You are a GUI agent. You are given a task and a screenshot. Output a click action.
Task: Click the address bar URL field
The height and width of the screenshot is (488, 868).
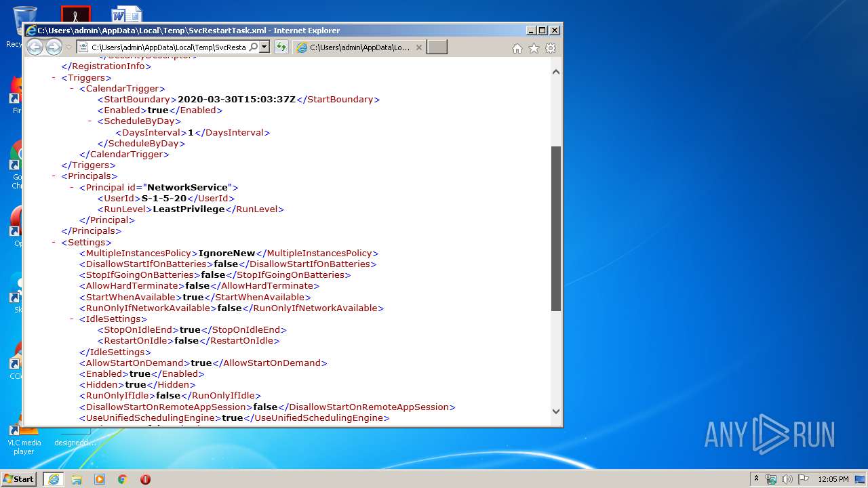click(168, 47)
